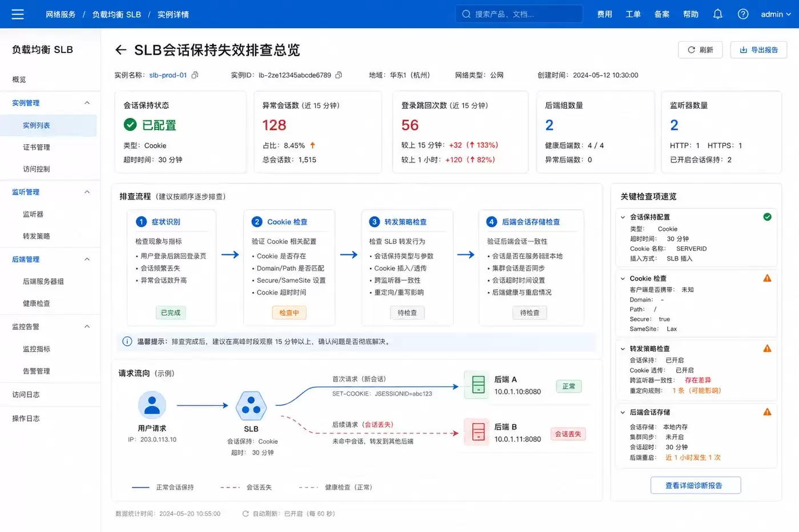Click the 已完成 status tag
The height and width of the screenshot is (532, 799).
tap(171, 312)
